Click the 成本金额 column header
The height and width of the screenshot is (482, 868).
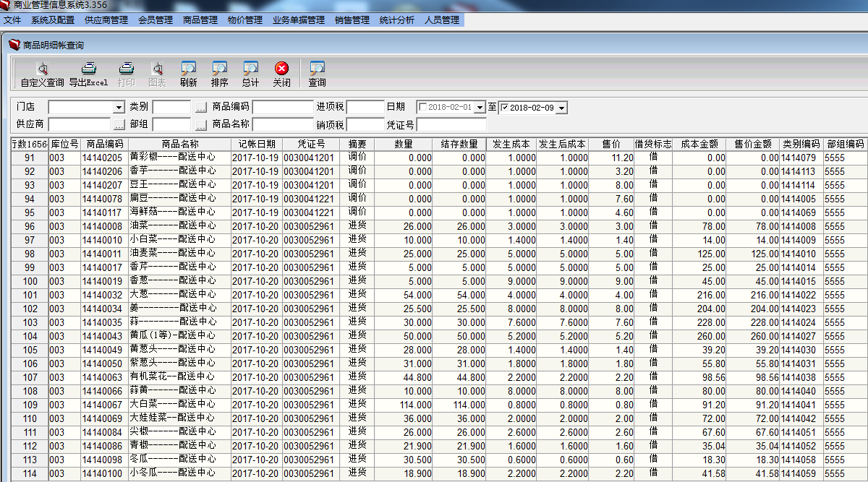699,144
